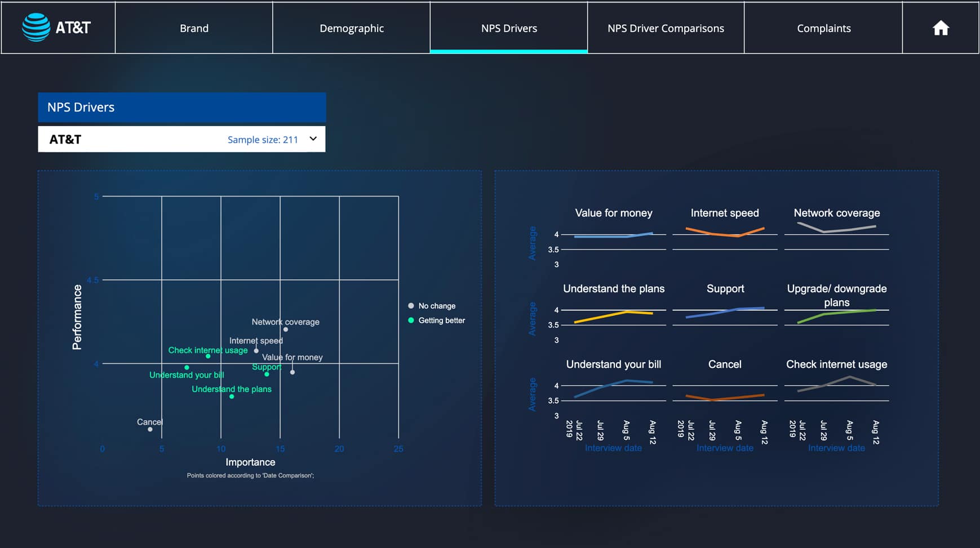Click the Understand your bill trend chart
Image resolution: width=980 pixels, height=548 pixels.
click(x=613, y=387)
